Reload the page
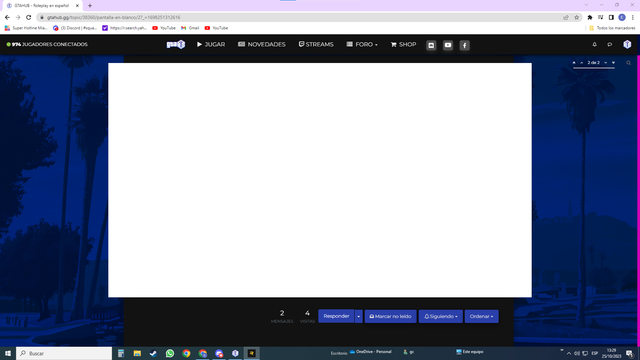The width and height of the screenshot is (640, 360). (29, 18)
